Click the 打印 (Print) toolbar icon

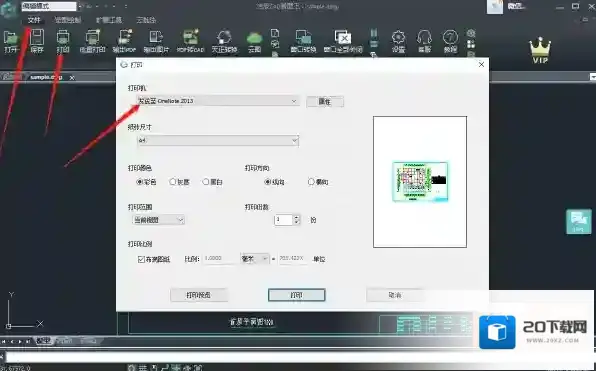coord(63,41)
